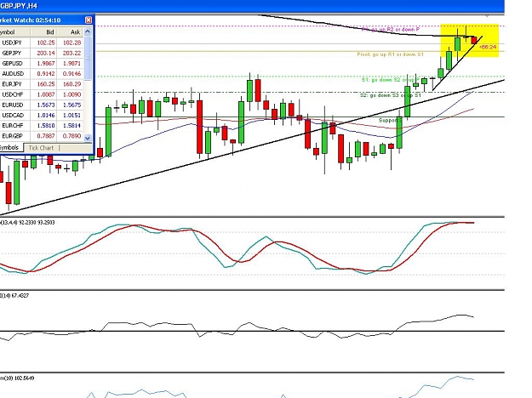Viewport: 532px width, 398px height.
Task: Select the EURGBP symbol row
Action: pyautogui.click(x=42, y=136)
